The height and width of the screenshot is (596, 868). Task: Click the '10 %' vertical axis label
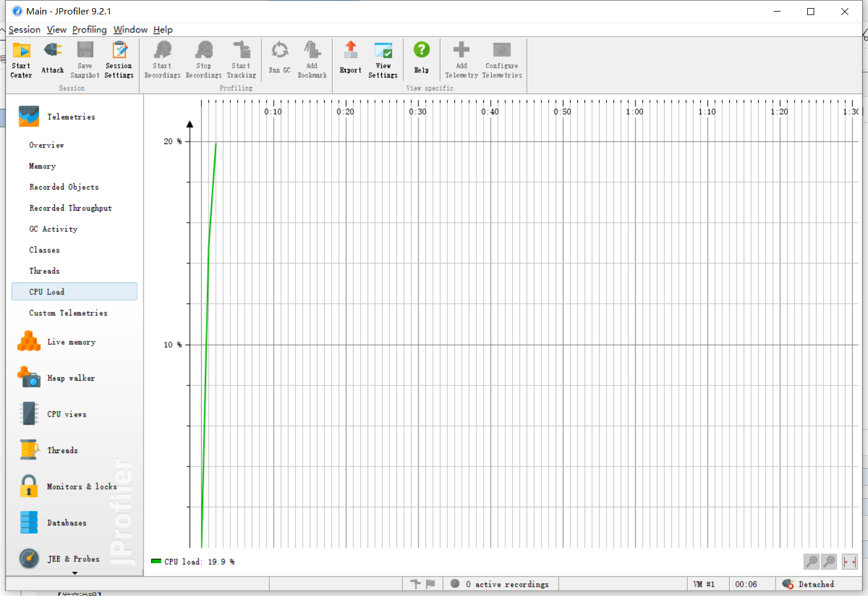172,345
